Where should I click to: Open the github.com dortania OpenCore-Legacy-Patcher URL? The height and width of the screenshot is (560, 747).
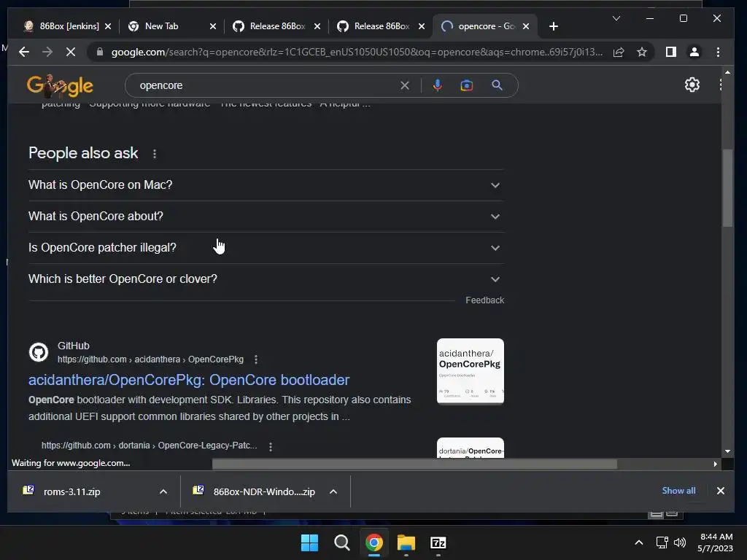[x=149, y=446]
